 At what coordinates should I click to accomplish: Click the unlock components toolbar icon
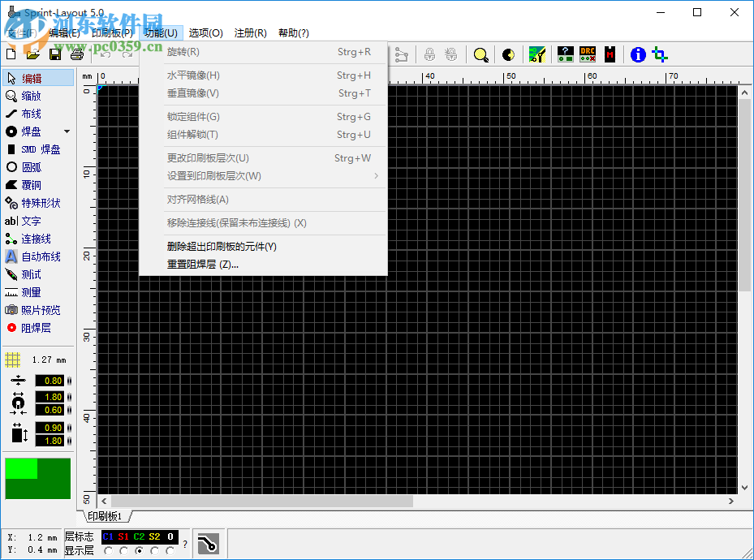coord(451,55)
